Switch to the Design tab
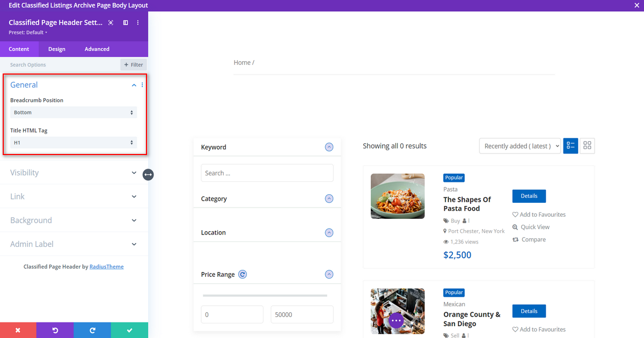644x338 pixels. (57, 49)
